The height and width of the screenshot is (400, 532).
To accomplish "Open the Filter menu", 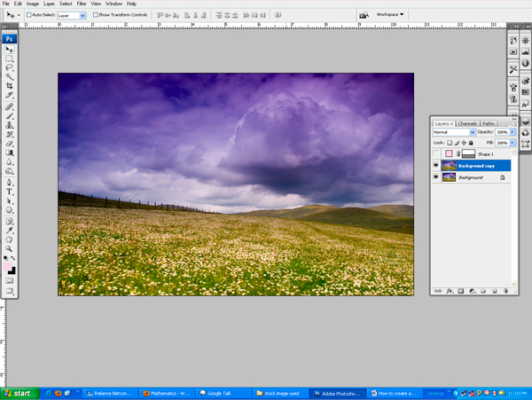I will coord(82,4).
